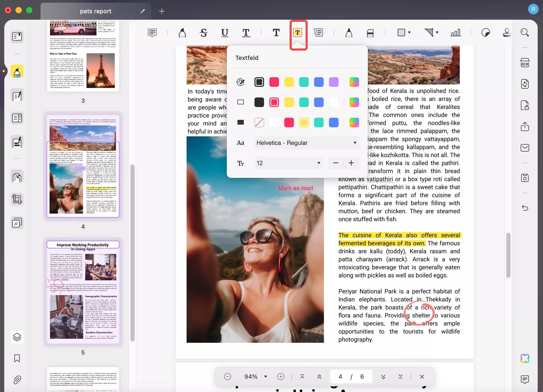Open the protect PDF lock tool
Viewport: 543px width, 392px height.
click(x=525, y=105)
